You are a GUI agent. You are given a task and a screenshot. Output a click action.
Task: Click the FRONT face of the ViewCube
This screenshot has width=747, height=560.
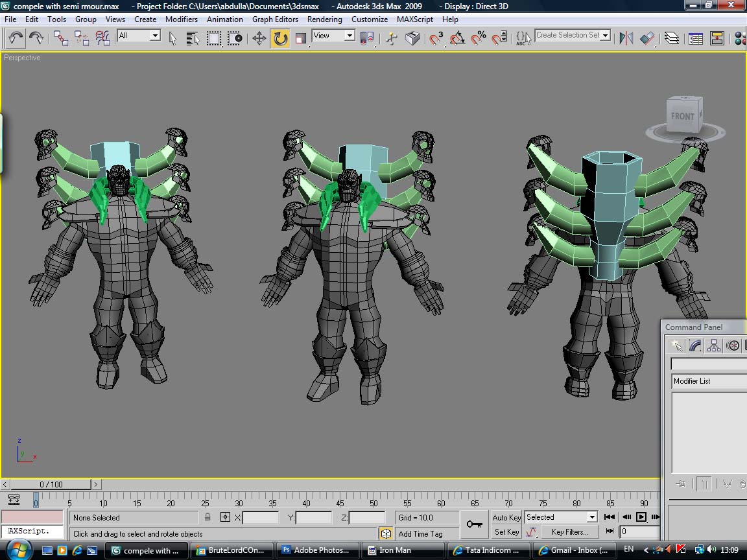683,116
